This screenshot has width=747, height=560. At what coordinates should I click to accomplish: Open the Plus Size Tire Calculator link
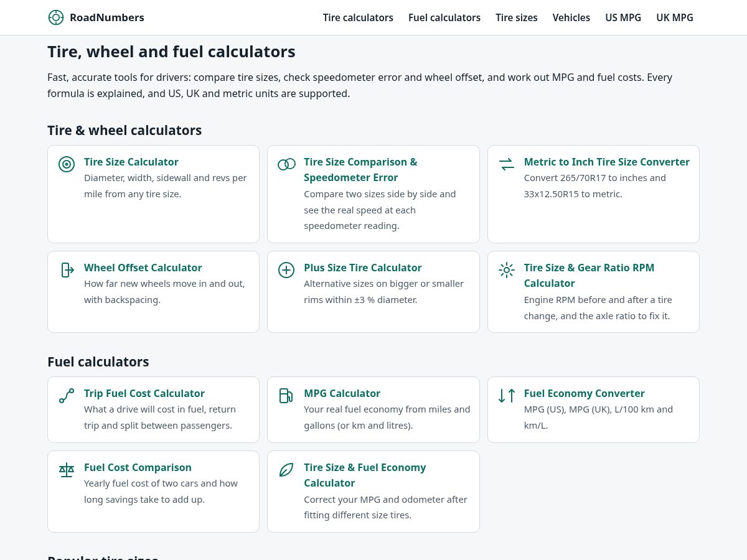tap(363, 268)
